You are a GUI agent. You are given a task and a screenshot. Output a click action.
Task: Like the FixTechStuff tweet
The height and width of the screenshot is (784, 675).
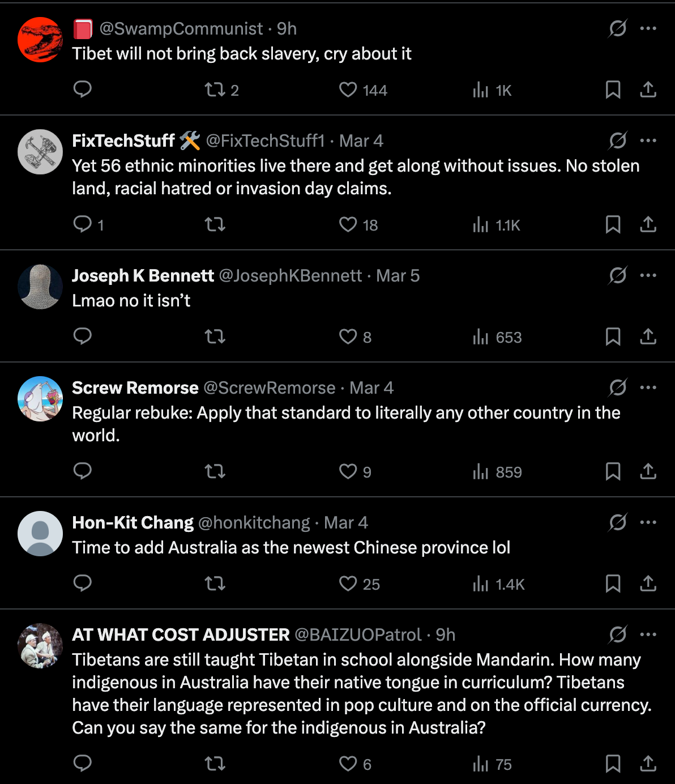(348, 224)
